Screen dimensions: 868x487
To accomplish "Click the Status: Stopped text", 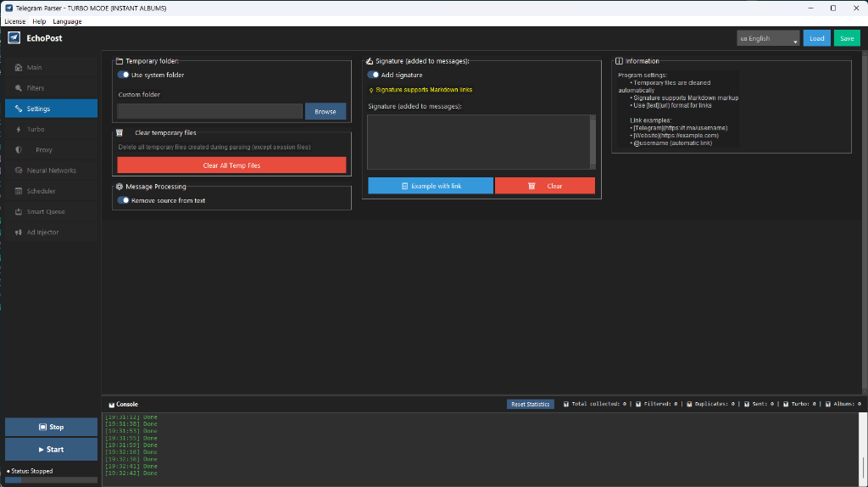I will pyautogui.click(x=32, y=471).
